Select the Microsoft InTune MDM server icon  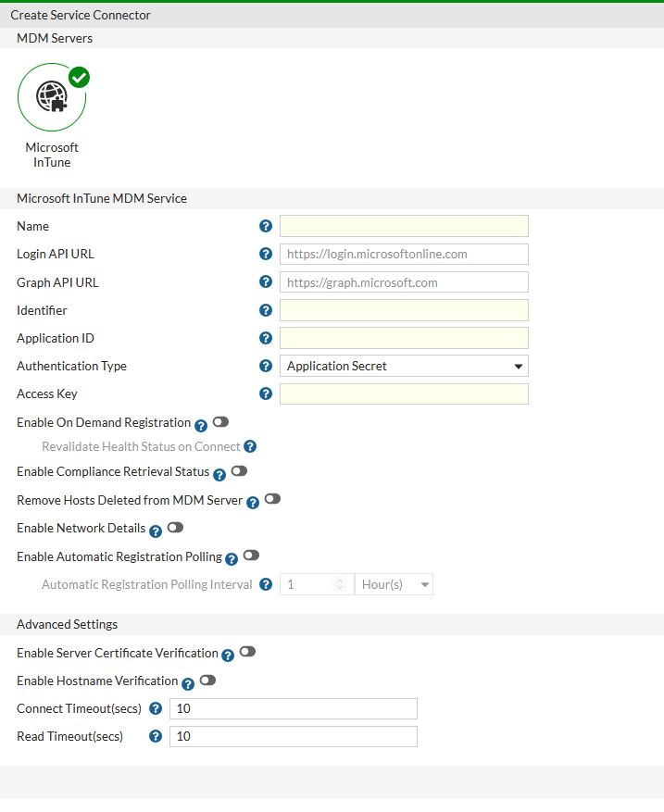[x=52, y=96]
